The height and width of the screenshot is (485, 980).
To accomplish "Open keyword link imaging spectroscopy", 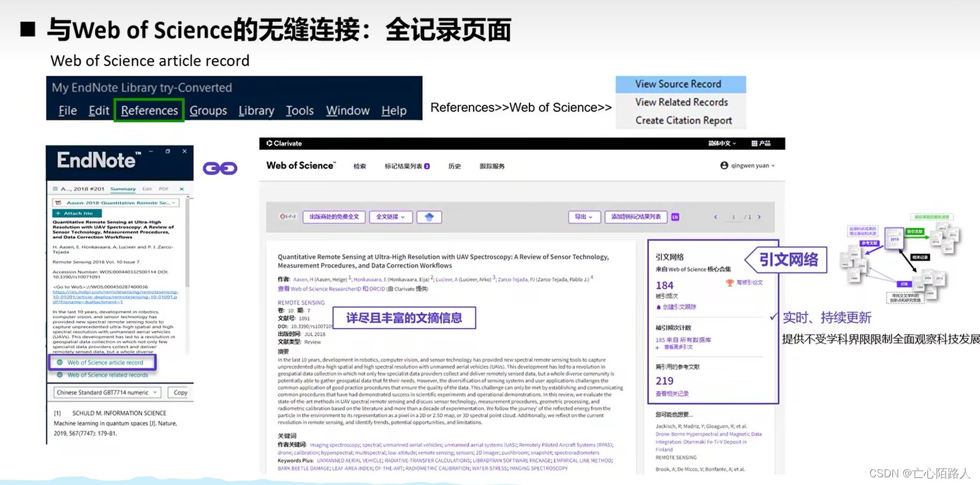I will coord(335,445).
